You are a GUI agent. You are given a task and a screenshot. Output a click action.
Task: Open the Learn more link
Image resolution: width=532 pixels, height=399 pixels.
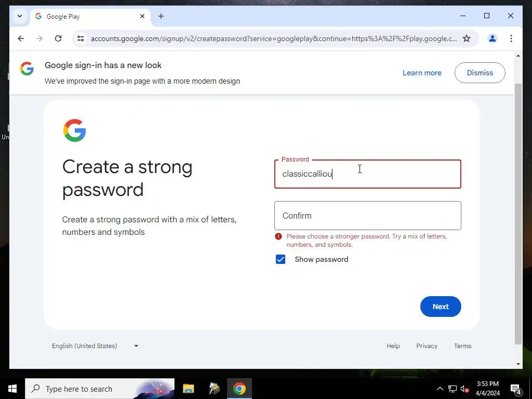pos(422,73)
